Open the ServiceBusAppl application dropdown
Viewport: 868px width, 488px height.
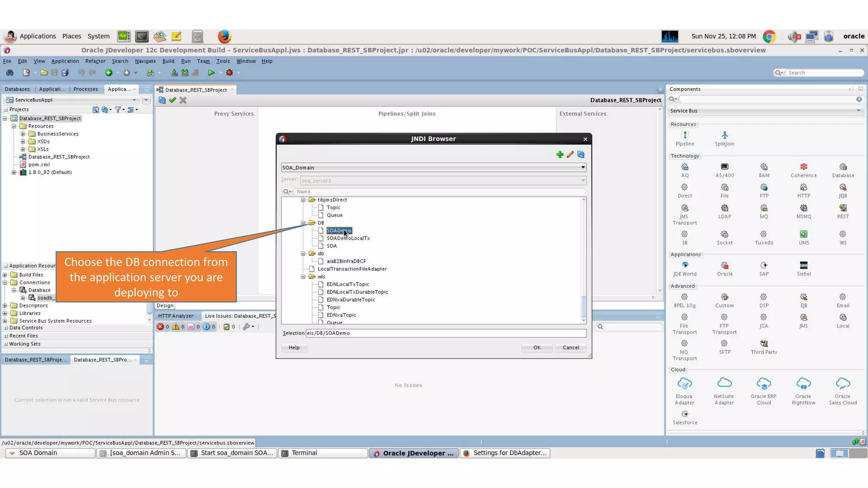[134, 100]
